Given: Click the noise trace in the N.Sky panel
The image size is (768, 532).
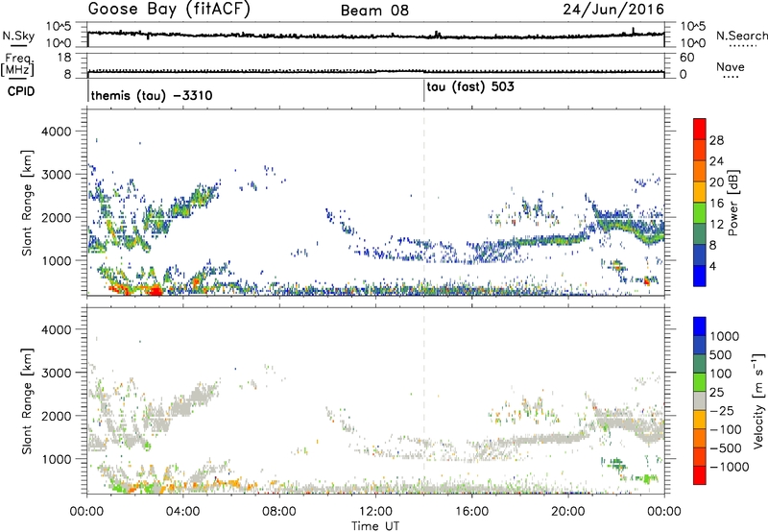Looking at the screenshot, I should click(375, 36).
